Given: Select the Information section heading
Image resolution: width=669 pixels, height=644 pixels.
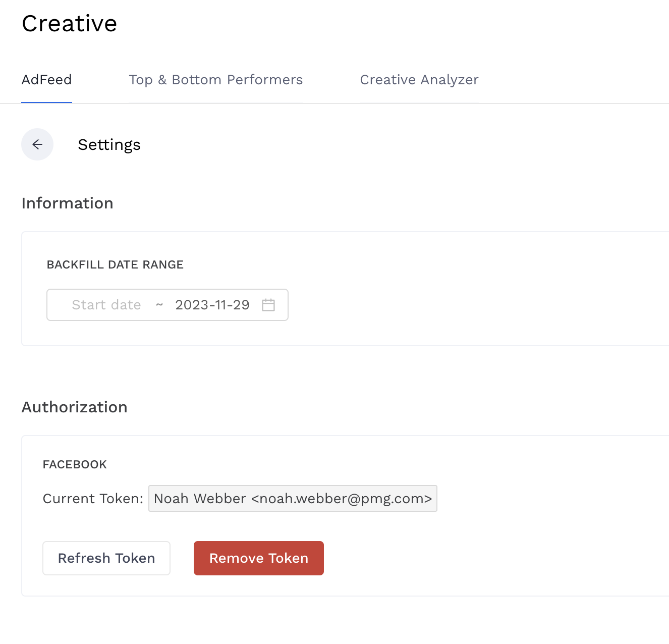Looking at the screenshot, I should pos(67,203).
